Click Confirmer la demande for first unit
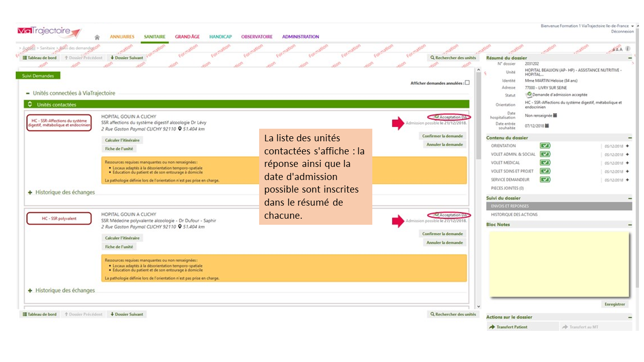 (442, 136)
